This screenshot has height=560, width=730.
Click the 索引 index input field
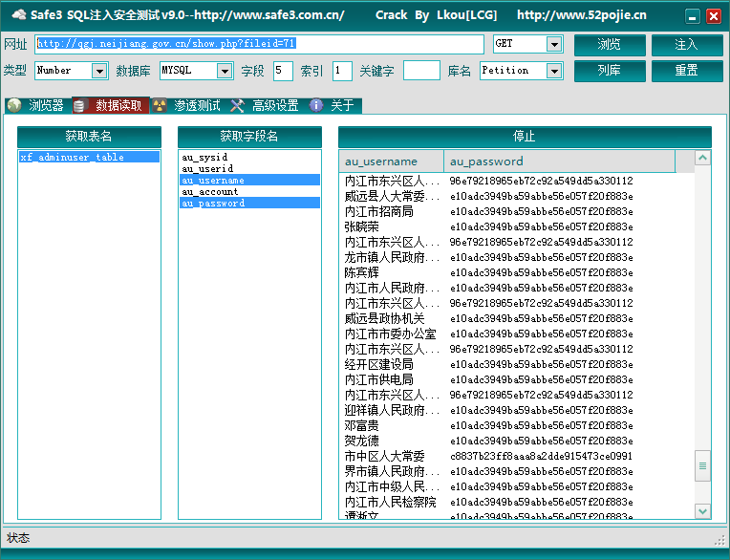point(342,71)
